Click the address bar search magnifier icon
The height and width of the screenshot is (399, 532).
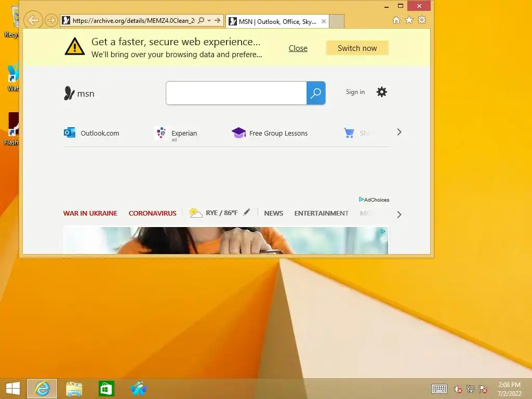201,20
